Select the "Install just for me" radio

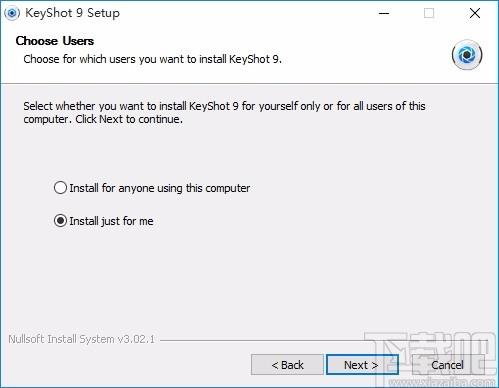pyautogui.click(x=60, y=221)
